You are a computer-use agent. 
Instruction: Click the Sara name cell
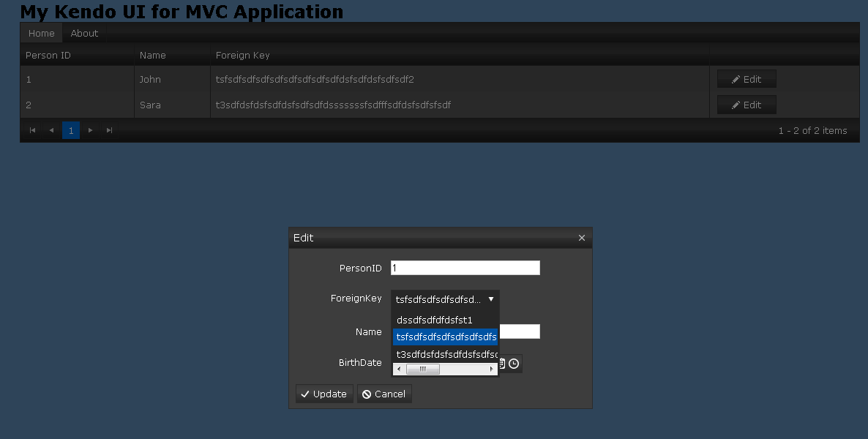tap(172, 105)
